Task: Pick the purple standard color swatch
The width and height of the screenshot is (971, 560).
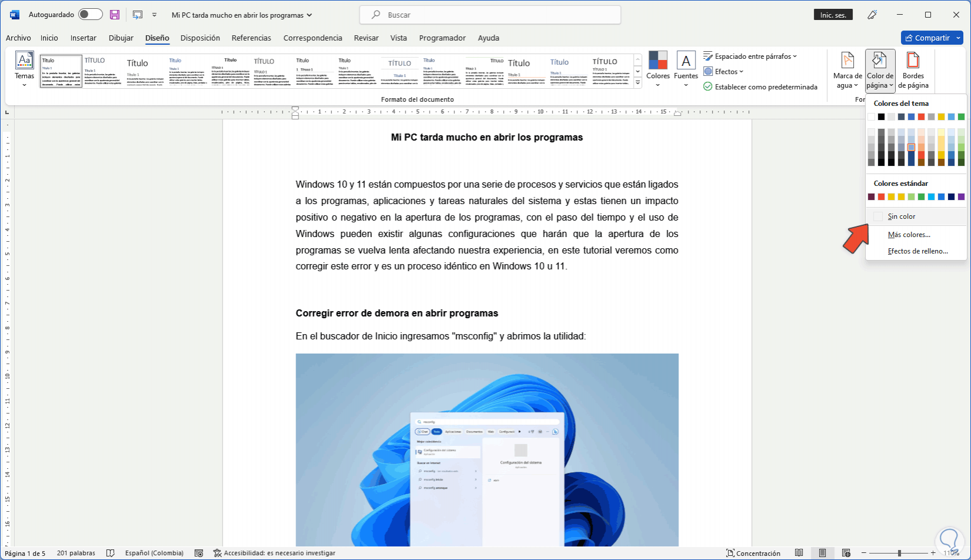Action: [961, 197]
